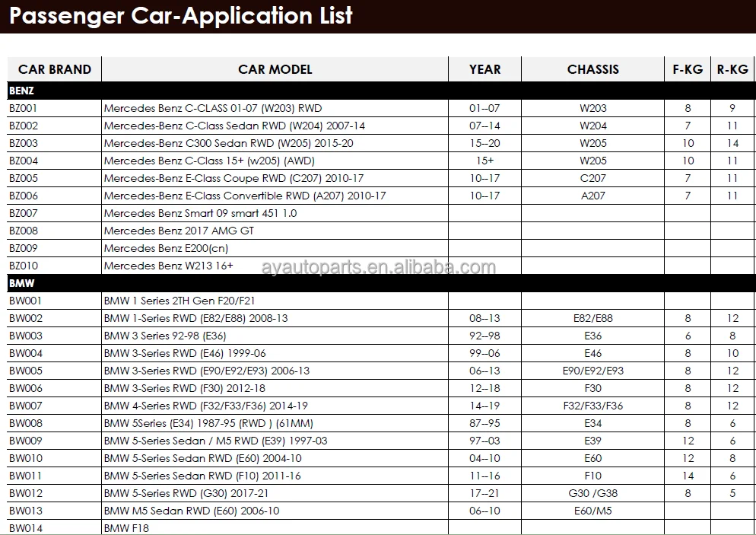Select code cell BZ010

point(55,266)
